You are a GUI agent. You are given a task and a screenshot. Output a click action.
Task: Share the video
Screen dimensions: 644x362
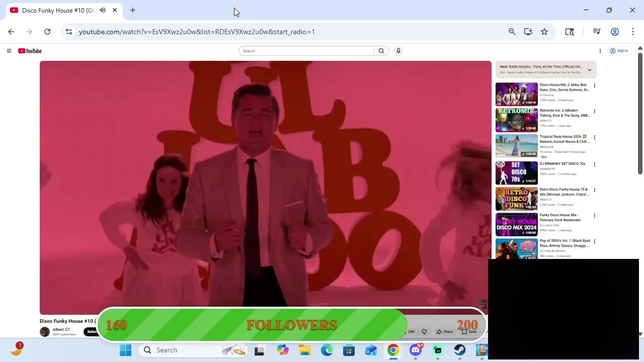pyautogui.click(x=445, y=332)
